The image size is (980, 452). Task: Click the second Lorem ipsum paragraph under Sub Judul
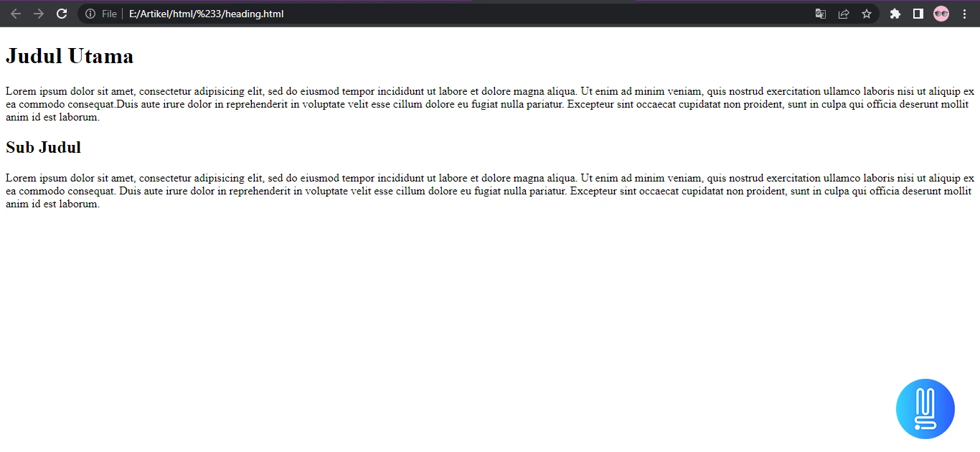tap(490, 191)
